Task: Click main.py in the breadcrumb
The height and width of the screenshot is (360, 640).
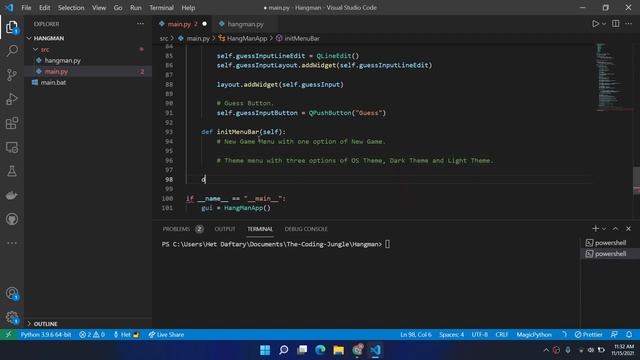Action: tap(198, 38)
